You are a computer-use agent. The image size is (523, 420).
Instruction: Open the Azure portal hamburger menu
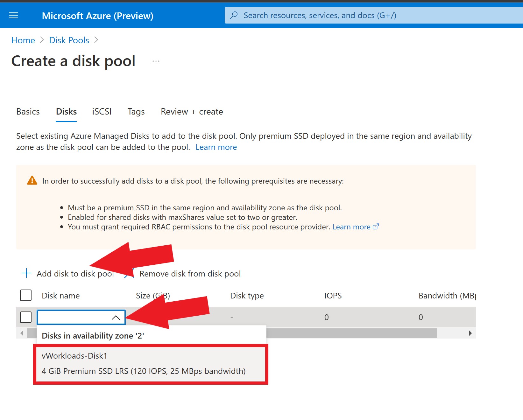click(x=13, y=15)
